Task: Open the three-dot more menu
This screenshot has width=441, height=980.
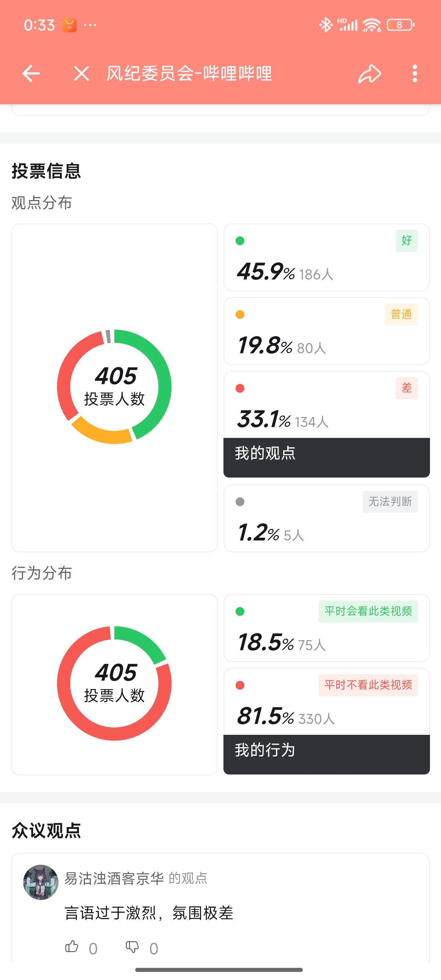Action: 415,74
